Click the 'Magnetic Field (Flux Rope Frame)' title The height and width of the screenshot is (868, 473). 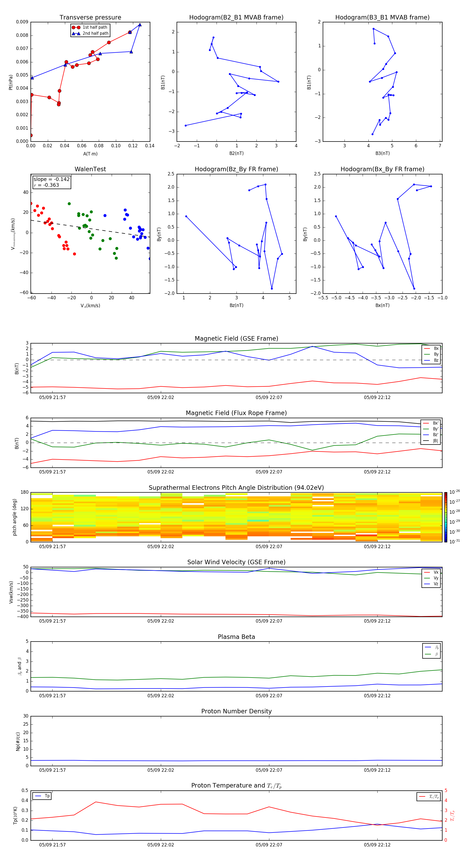coord(236,413)
